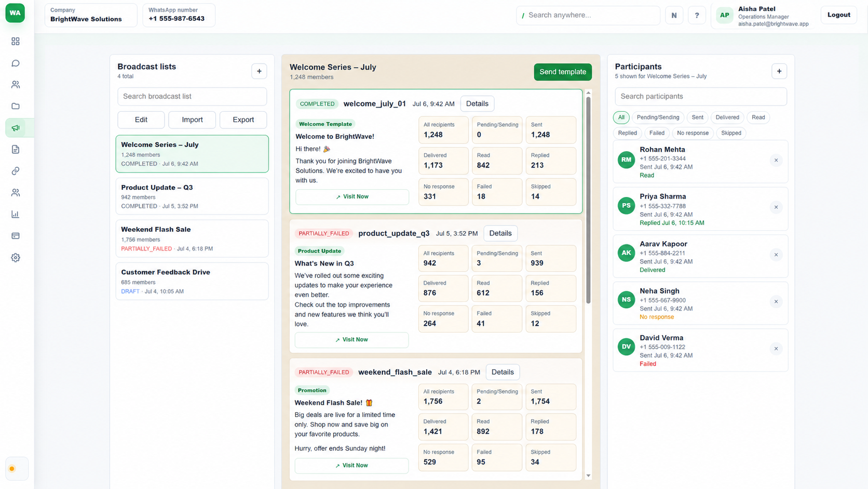Click the Send template button
This screenshot has height=489, width=868.
[x=563, y=72]
